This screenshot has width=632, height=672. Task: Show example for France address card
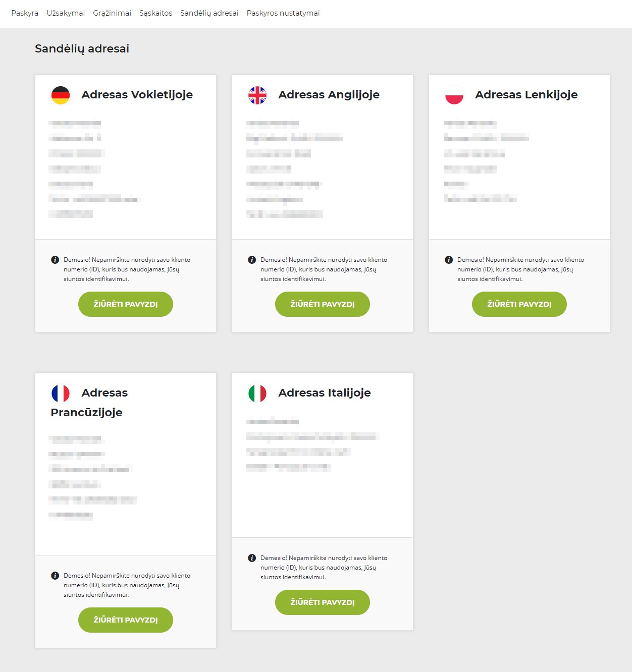(125, 620)
